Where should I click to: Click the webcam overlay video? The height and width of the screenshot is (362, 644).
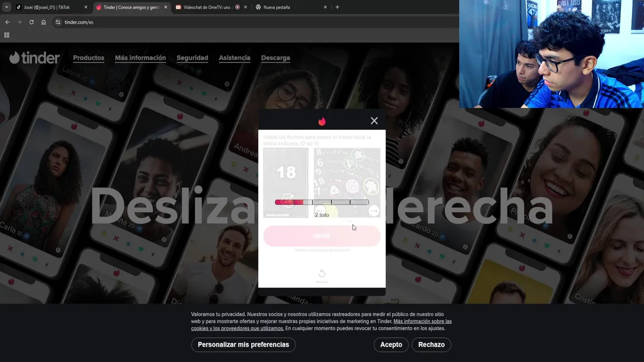click(x=551, y=54)
